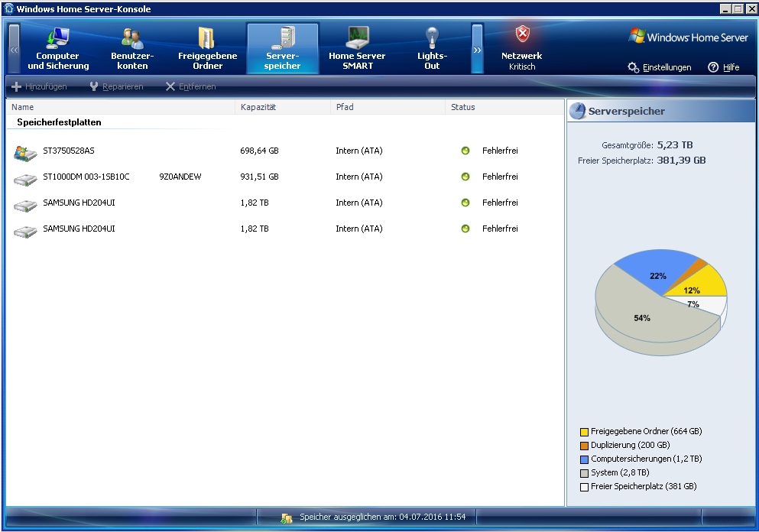Select the ST1000DM 003-1SB10C drive icon
759x532 pixels.
coord(25,180)
